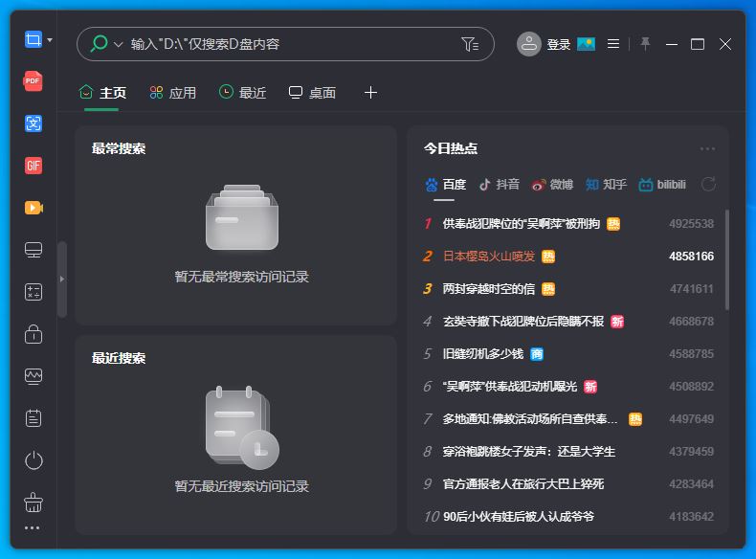
Task: Open the hamburger main menu
Action: 612,44
